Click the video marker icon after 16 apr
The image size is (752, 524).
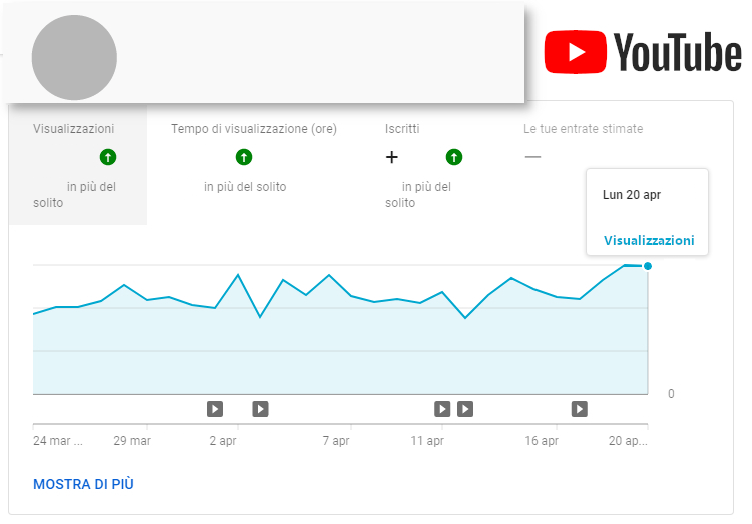pos(580,409)
